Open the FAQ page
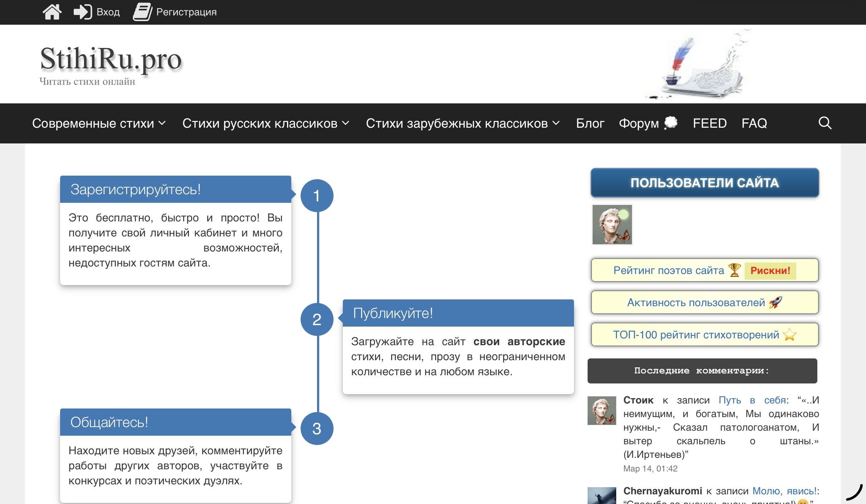 tap(754, 123)
